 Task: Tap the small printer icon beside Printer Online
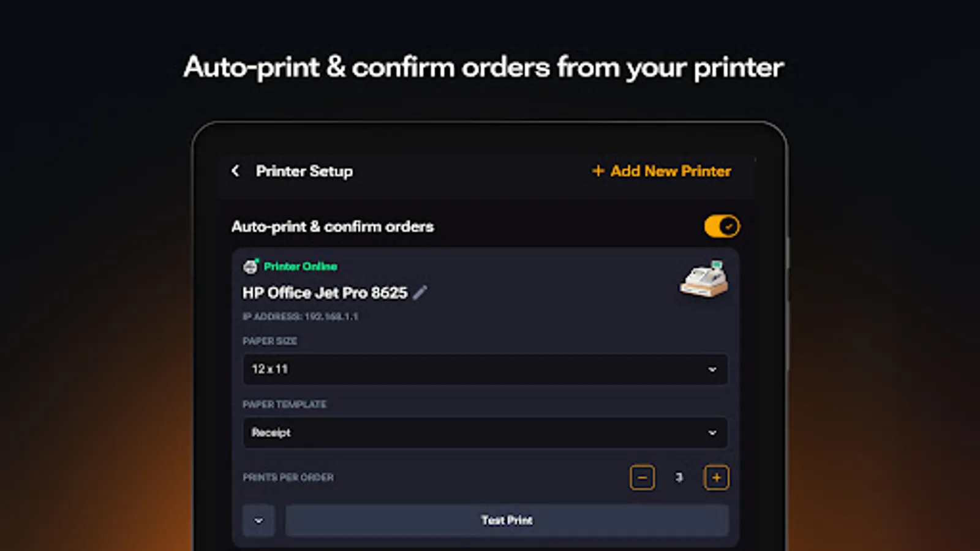tap(250, 266)
